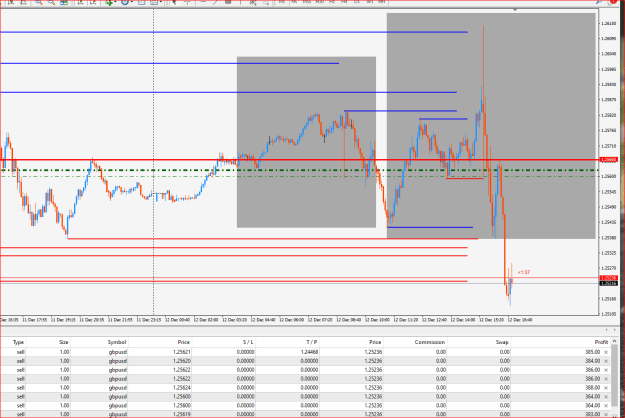Click the Profit column header
Image resolution: width=625 pixels, height=418 pixels.
tap(601, 342)
